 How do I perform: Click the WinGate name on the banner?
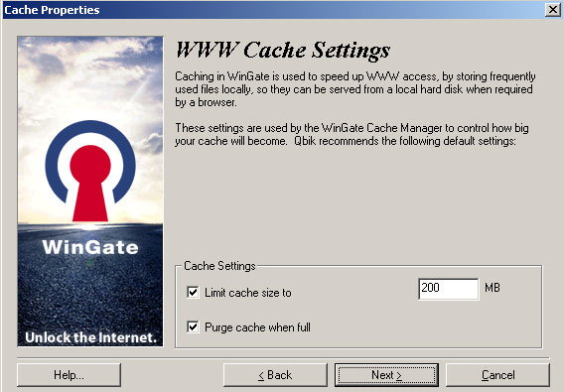click(90, 247)
